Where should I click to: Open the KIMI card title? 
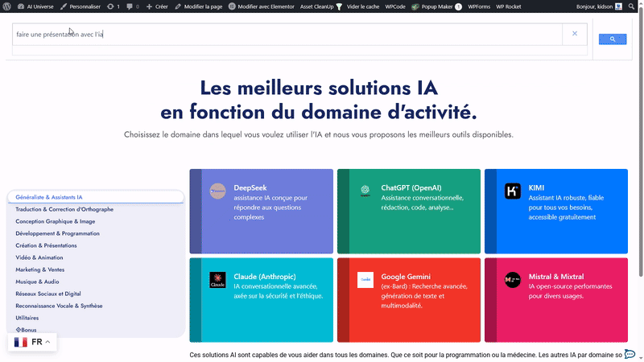[x=536, y=187]
